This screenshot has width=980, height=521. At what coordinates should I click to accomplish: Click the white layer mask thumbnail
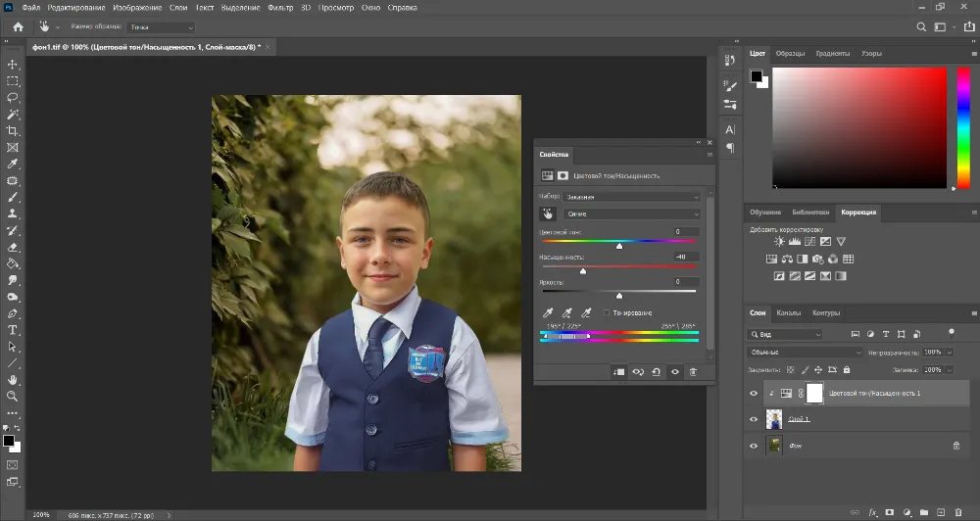click(814, 393)
